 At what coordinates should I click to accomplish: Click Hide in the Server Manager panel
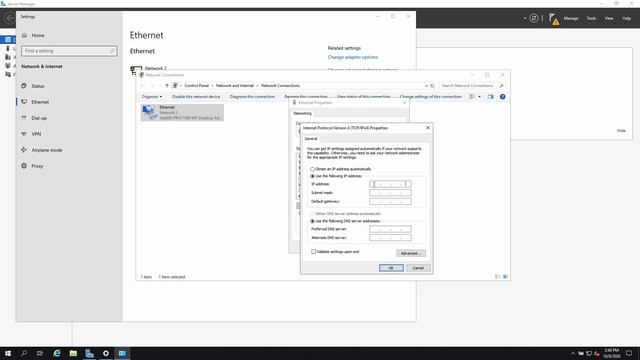[621, 131]
